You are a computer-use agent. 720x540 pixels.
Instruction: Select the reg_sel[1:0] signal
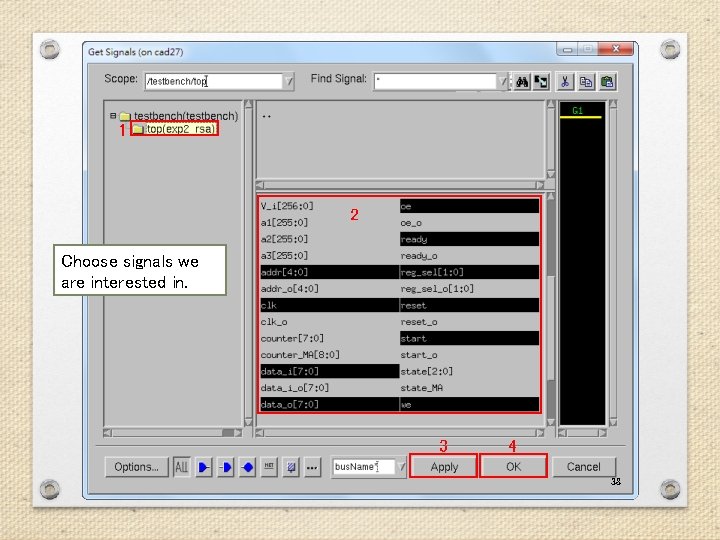(x=469, y=272)
